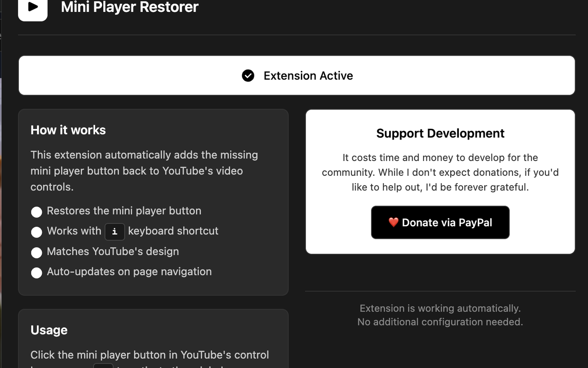
Task: Donate via PayPal
Action: click(x=440, y=223)
